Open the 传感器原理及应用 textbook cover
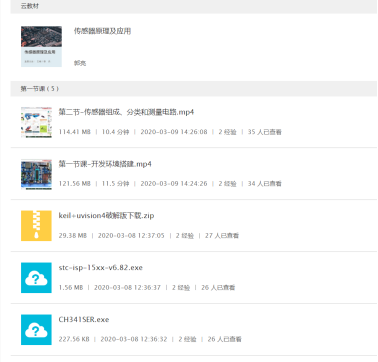 [x=41, y=46]
